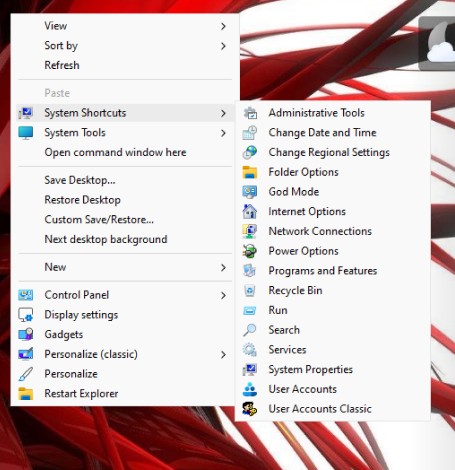Click the Change Date and Time clock icon
The image size is (455, 470).
(250, 133)
